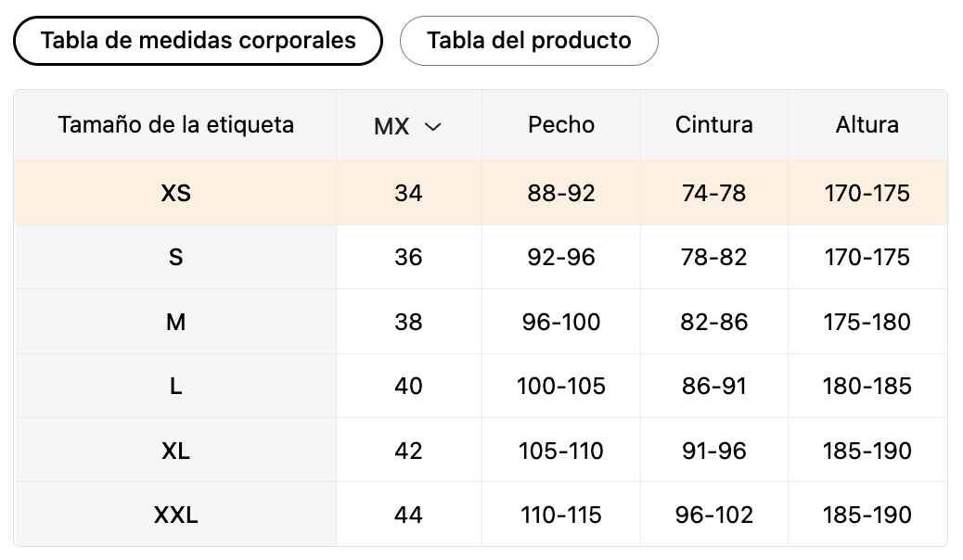Select the L size row label
The height and width of the screenshot is (560, 963).
[175, 387]
